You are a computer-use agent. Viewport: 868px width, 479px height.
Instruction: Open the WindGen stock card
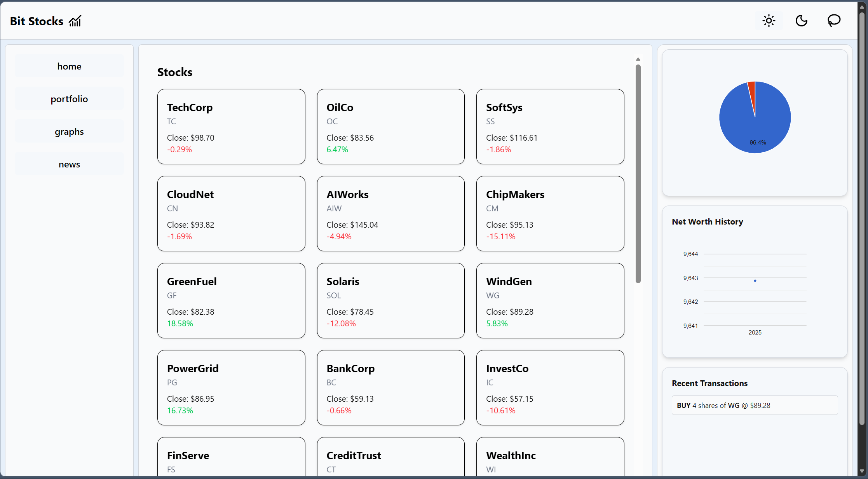click(x=550, y=301)
